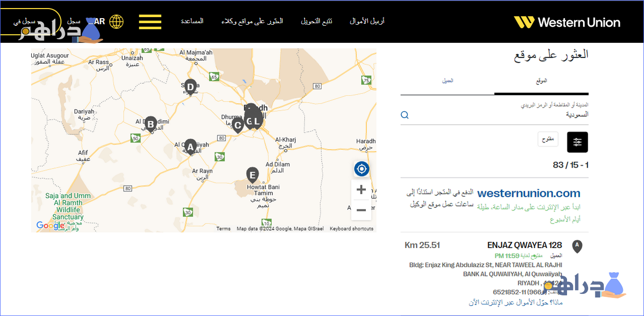The height and width of the screenshot is (316, 644).
Task: Select map marker A
Action: [190, 146]
